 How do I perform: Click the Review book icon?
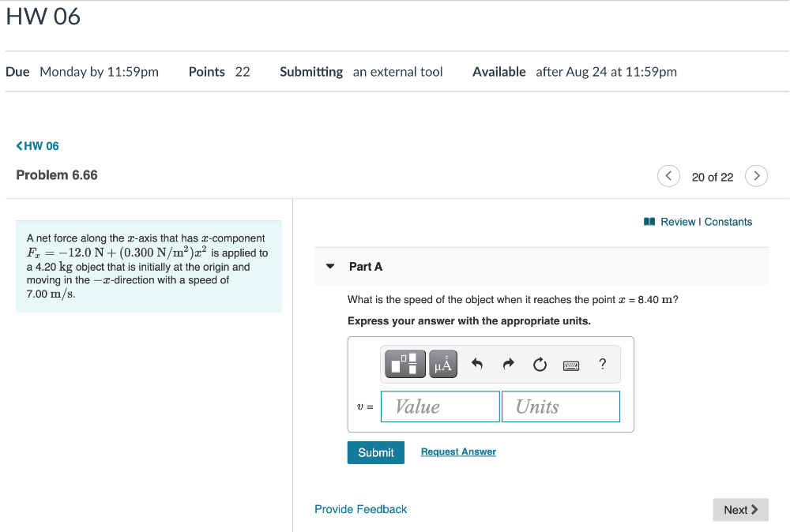649,222
